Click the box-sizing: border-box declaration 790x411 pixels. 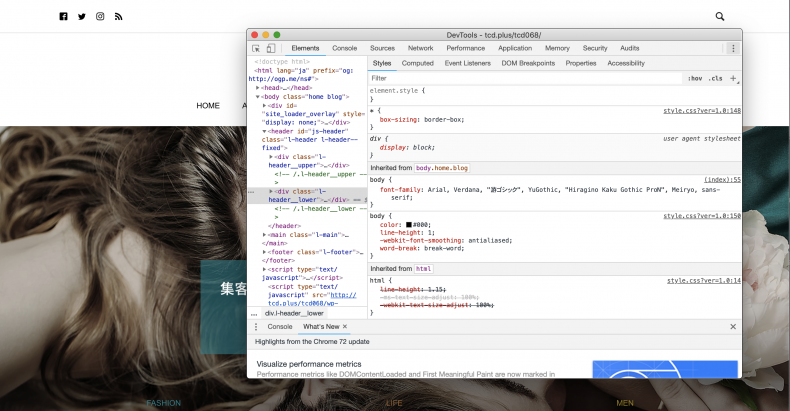click(x=422, y=120)
